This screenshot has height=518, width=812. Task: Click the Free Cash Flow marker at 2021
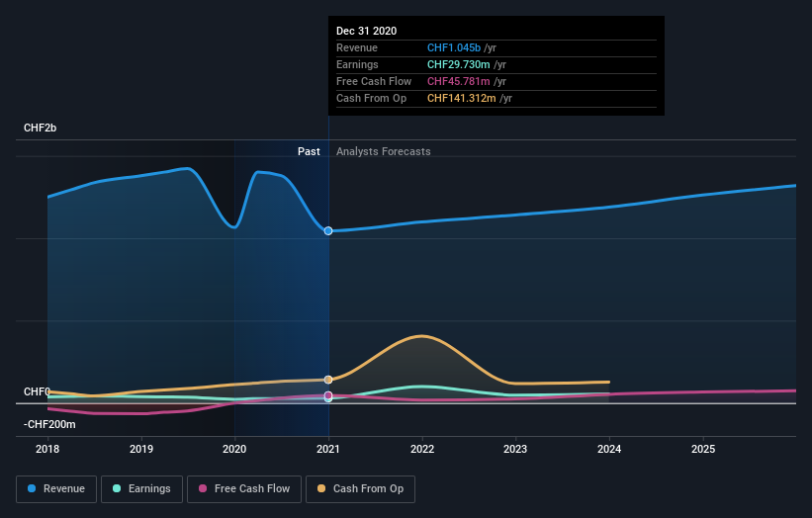(328, 395)
